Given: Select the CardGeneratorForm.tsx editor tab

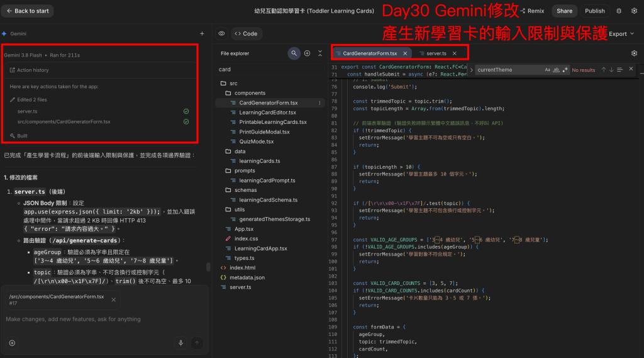Looking at the screenshot, I should click(370, 53).
